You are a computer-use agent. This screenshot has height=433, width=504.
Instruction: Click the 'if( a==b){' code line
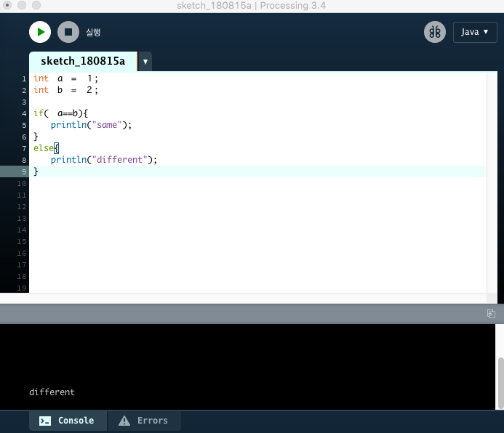tap(61, 113)
